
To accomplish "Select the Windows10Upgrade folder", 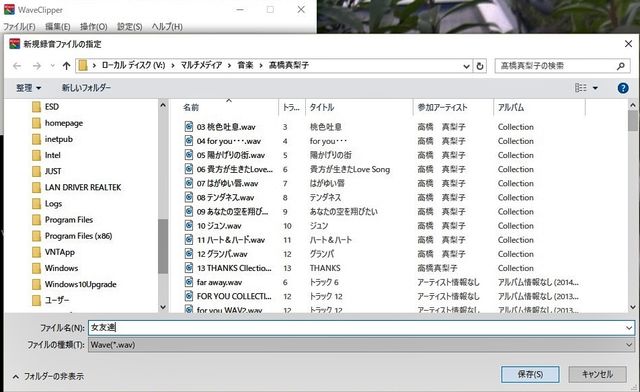I will click(74, 284).
